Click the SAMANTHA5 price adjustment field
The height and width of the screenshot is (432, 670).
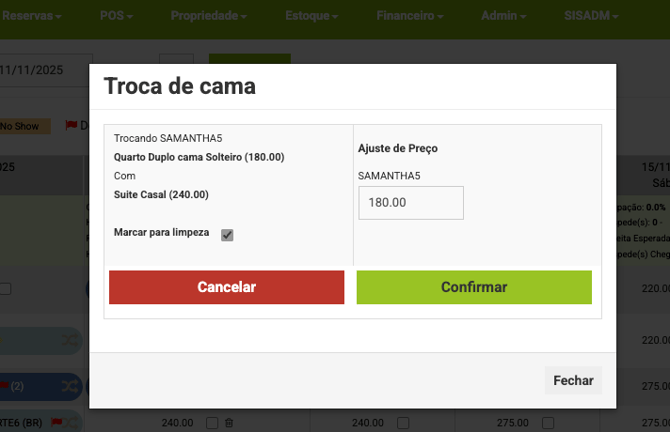[410, 202]
